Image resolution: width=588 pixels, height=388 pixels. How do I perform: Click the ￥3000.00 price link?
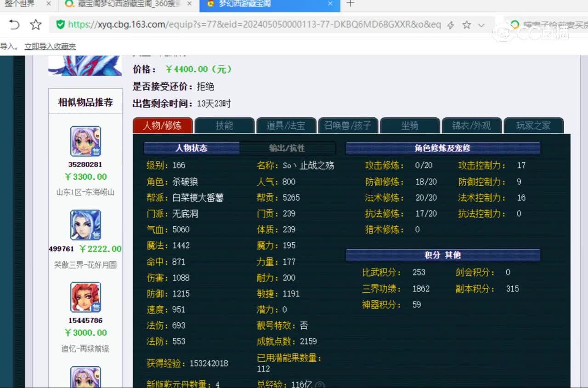point(85,333)
